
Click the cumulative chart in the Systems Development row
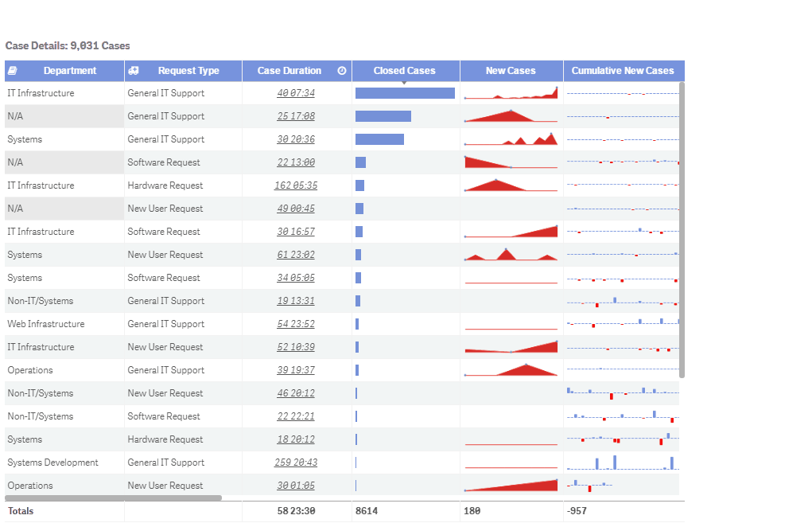pyautogui.click(x=623, y=463)
